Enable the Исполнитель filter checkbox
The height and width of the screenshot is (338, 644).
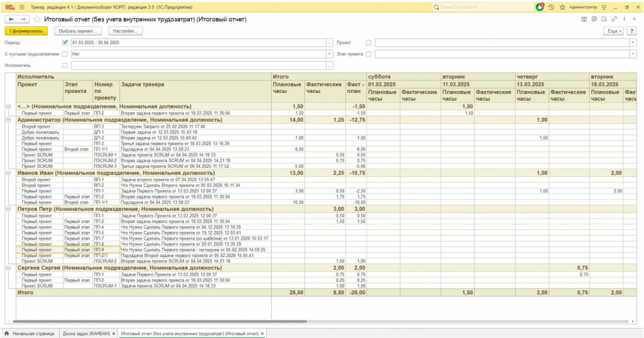tap(65, 65)
